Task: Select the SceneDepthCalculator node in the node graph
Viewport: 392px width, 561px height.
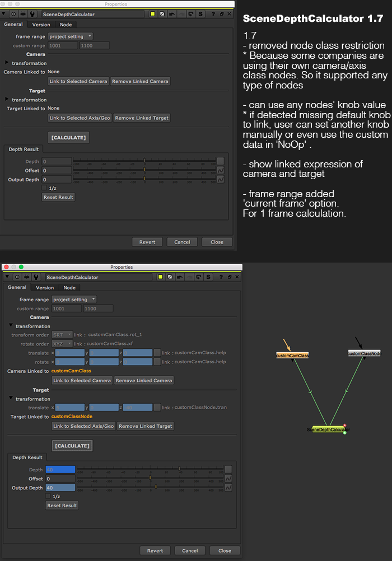Action: (x=328, y=429)
